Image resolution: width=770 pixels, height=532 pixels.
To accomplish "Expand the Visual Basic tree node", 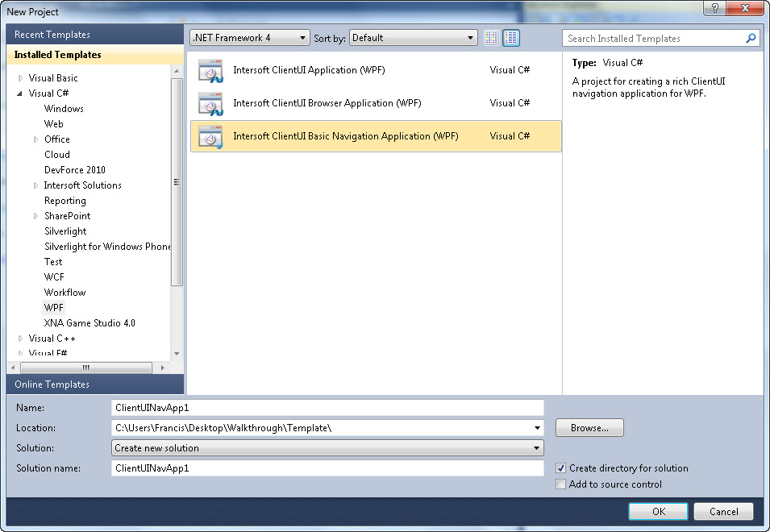I will pos(20,78).
